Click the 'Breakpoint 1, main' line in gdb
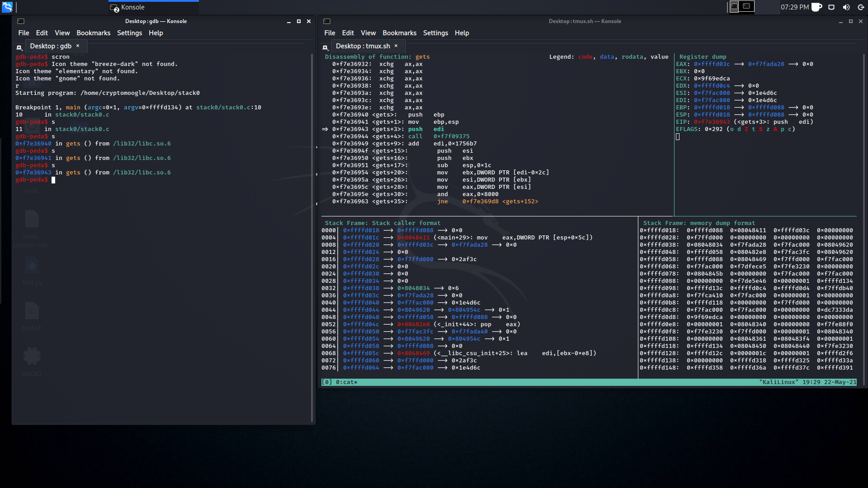Image resolution: width=868 pixels, height=488 pixels. pyautogui.click(x=138, y=108)
